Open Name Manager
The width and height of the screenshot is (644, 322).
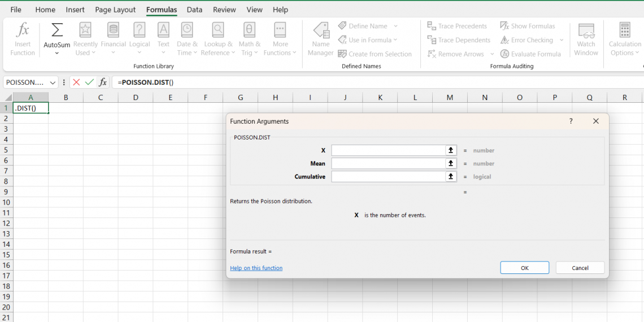320,38
